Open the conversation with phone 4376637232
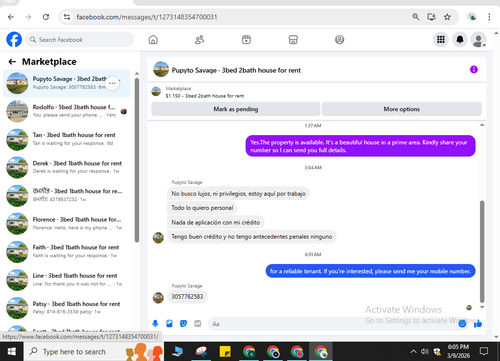500x361 pixels. 67,196
